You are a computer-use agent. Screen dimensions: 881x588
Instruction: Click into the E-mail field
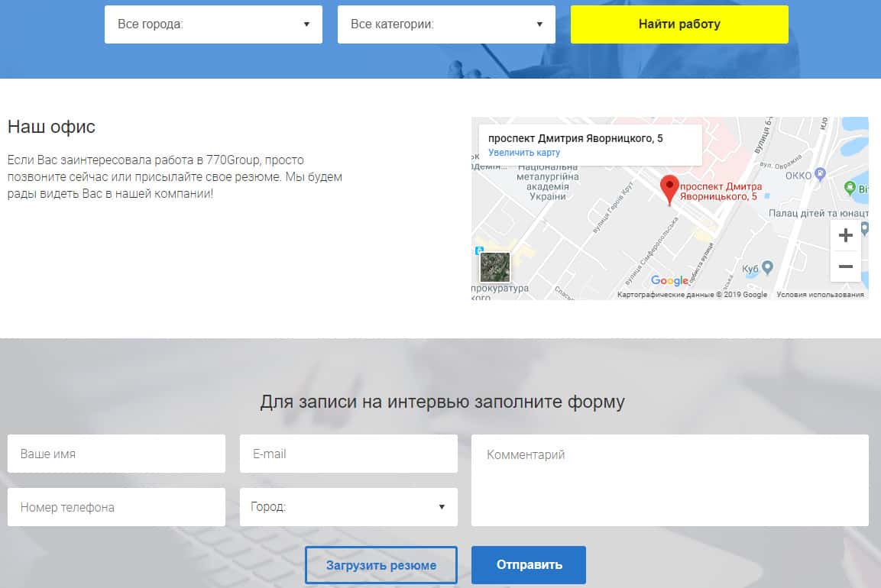pyautogui.click(x=348, y=454)
